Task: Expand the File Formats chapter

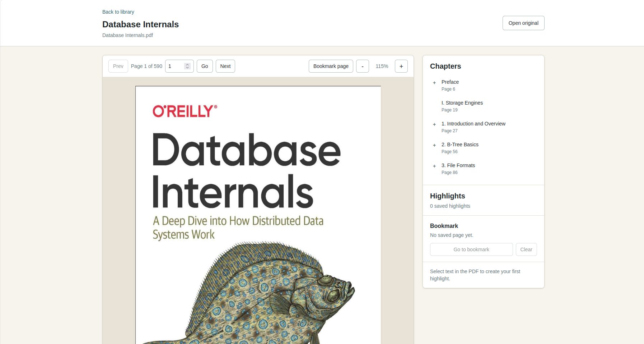Action: pos(434,166)
